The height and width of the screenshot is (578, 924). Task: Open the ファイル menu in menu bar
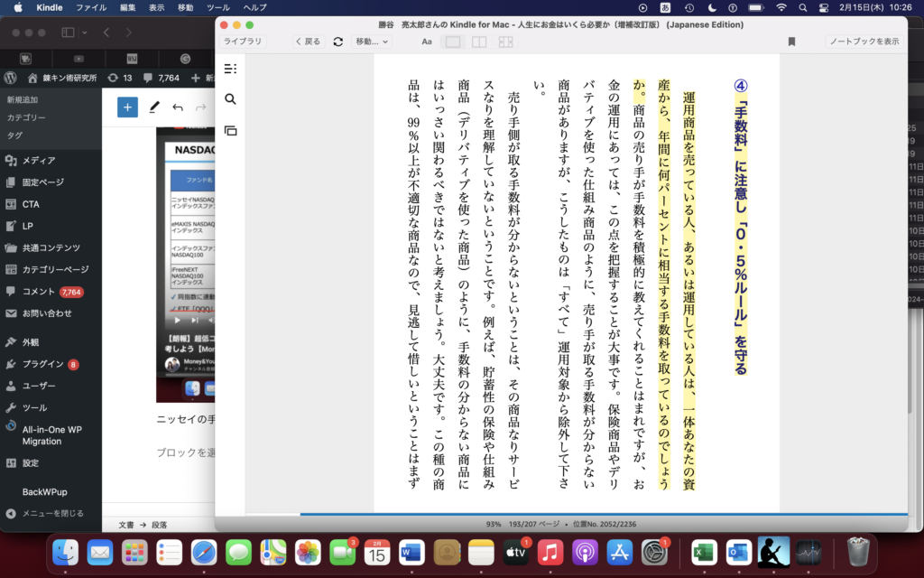[90, 7]
